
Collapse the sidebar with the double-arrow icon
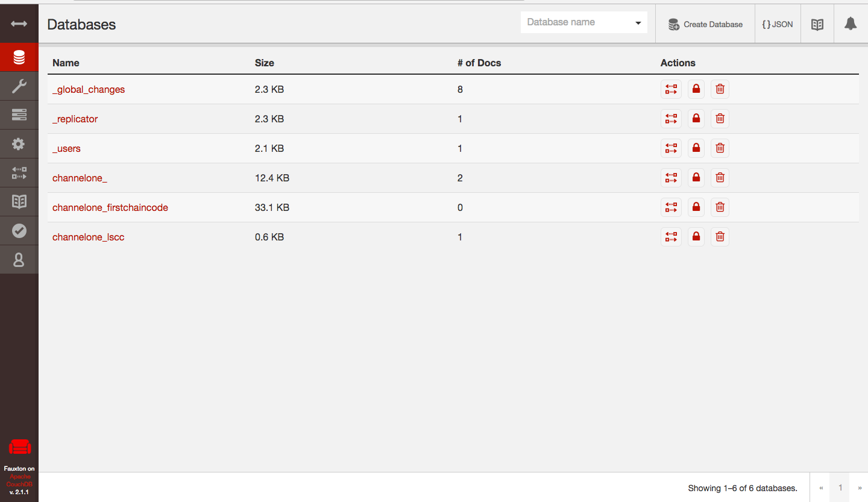[19, 24]
